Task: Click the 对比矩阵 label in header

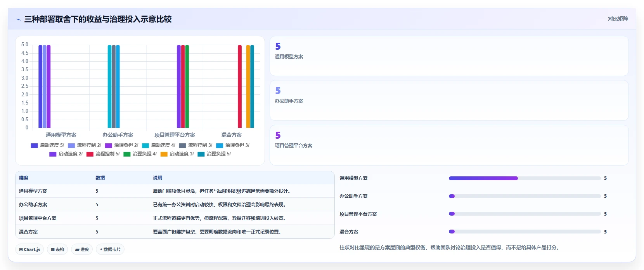Action: (618, 19)
